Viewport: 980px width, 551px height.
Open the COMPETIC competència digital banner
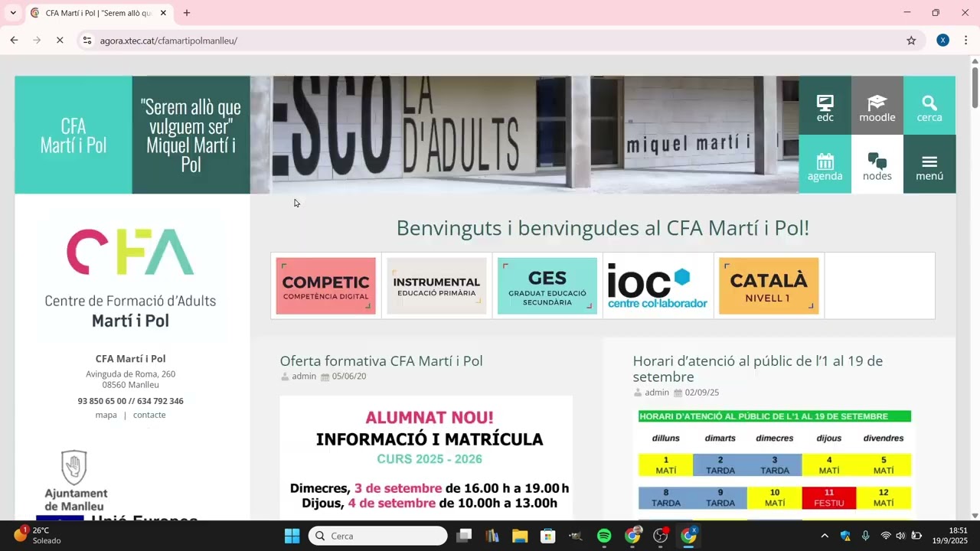click(325, 286)
